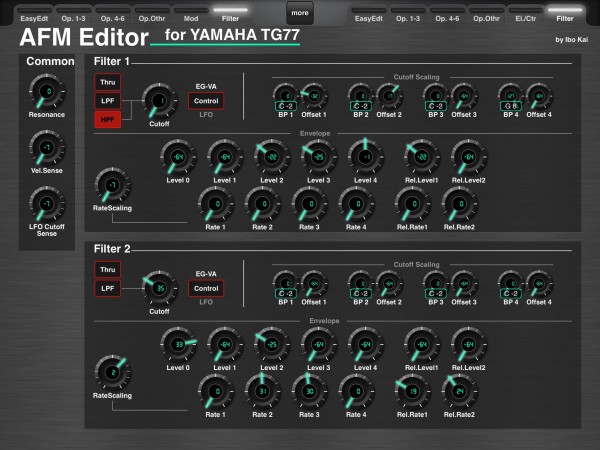Toggle Filter 1 EG-VA Control button
600x450 pixels.
pyautogui.click(x=206, y=101)
